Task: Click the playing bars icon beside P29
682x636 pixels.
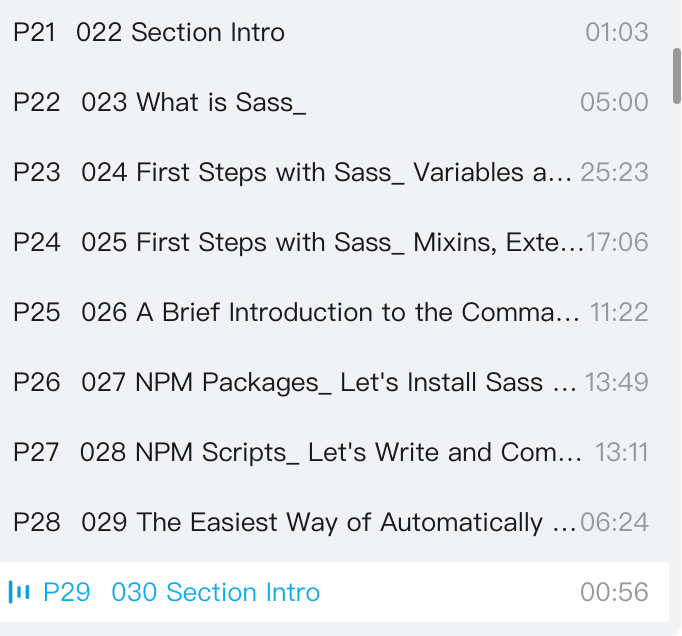Action: pyautogui.click(x=19, y=592)
